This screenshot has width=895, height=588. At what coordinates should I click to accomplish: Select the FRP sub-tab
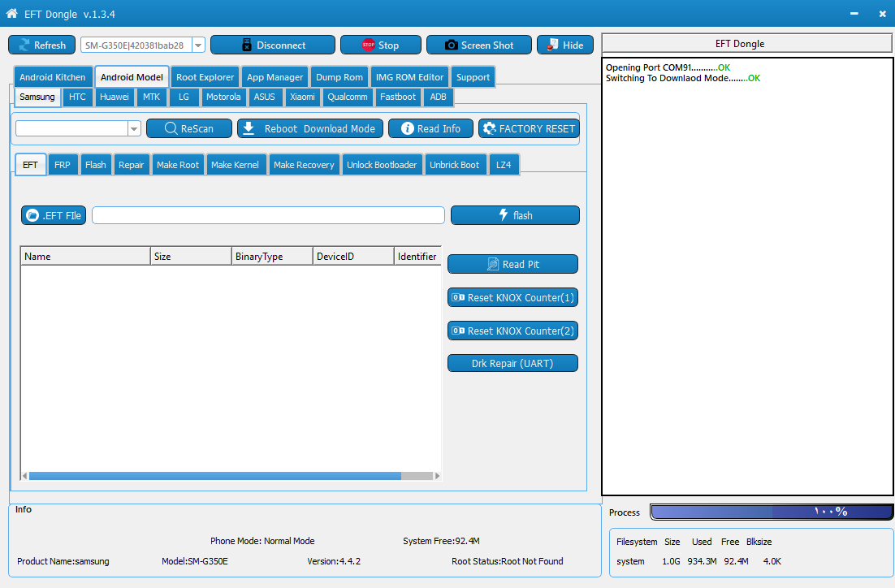tap(63, 165)
